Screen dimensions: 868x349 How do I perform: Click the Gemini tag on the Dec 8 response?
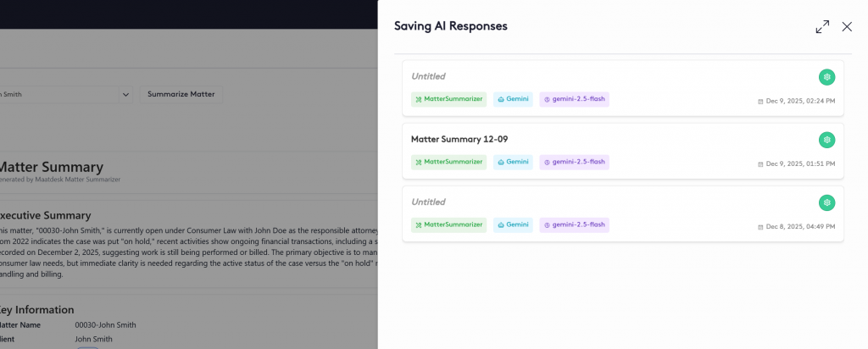(513, 224)
